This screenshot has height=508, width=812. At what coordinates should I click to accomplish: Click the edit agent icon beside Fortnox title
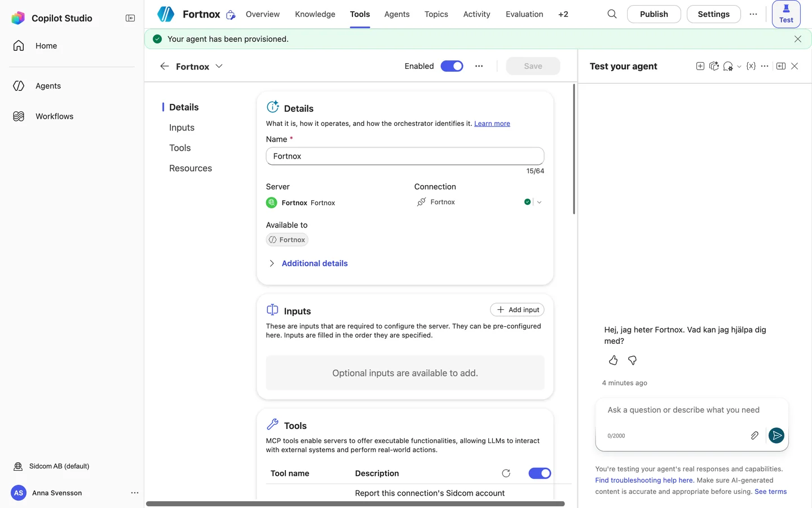coord(231,15)
